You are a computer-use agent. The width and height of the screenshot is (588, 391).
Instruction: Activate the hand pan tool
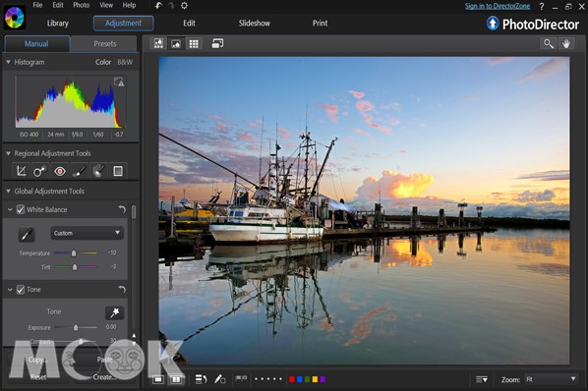coord(565,44)
